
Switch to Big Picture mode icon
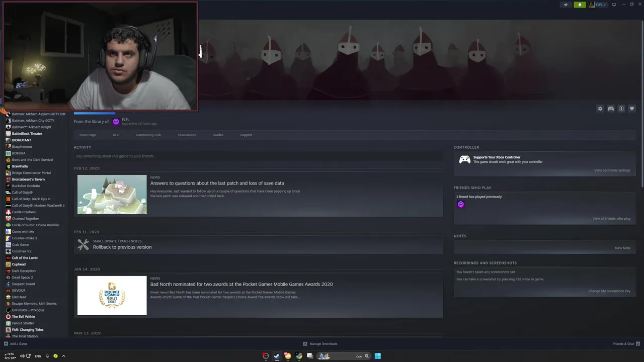click(x=614, y=5)
